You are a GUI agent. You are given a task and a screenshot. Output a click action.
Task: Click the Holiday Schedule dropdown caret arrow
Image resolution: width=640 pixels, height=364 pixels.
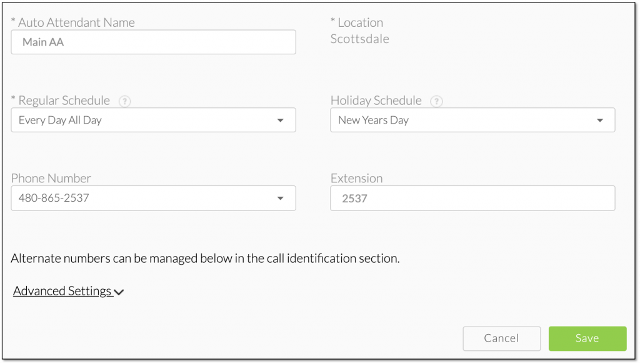(599, 121)
